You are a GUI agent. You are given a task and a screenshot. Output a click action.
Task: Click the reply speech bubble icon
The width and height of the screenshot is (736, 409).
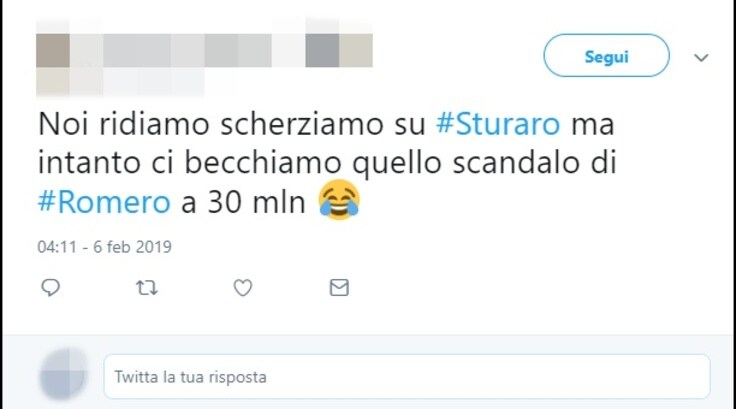click(50, 287)
